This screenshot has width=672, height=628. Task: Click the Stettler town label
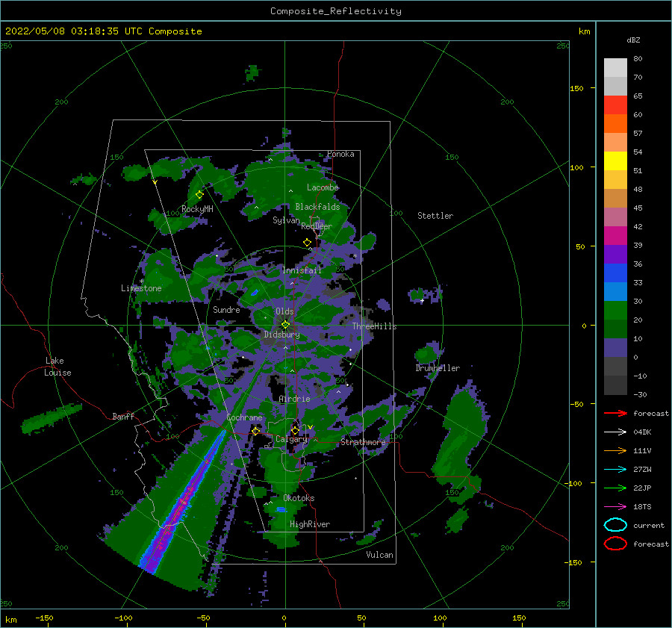click(x=435, y=216)
